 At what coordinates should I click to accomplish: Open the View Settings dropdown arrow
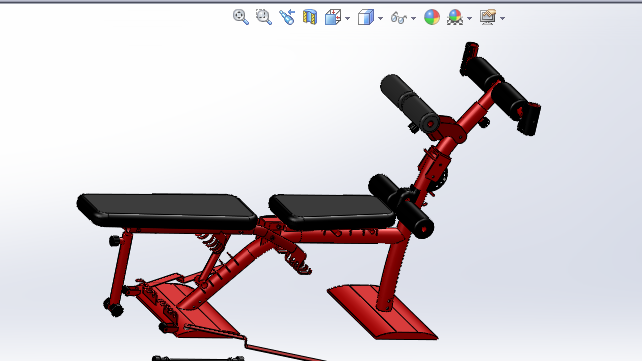(502, 18)
